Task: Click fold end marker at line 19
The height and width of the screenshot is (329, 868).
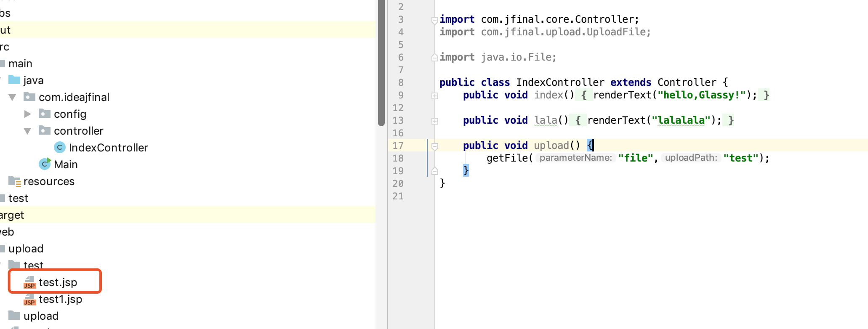Action: tap(435, 171)
